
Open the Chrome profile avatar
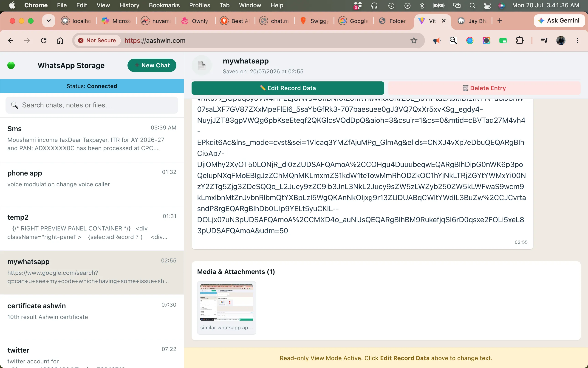click(x=561, y=40)
